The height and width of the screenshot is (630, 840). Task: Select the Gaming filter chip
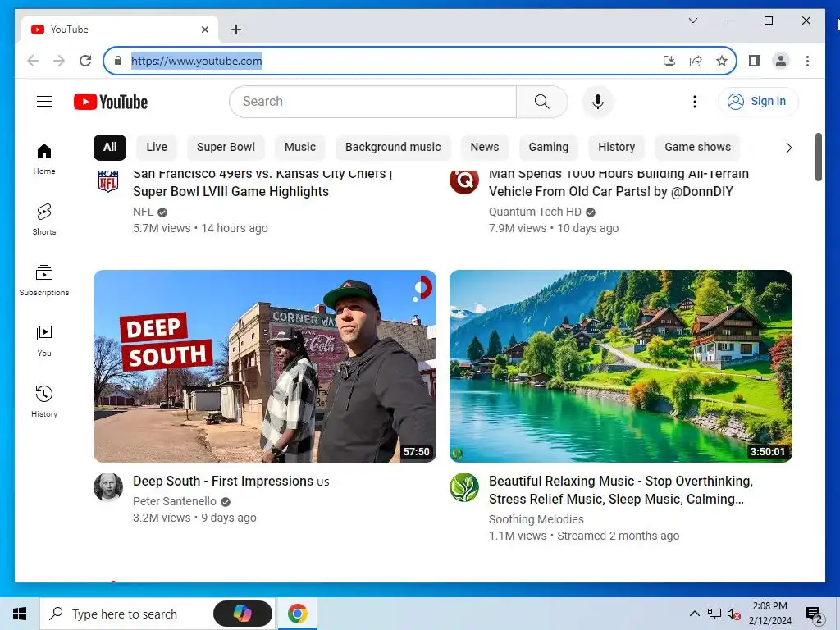click(548, 148)
